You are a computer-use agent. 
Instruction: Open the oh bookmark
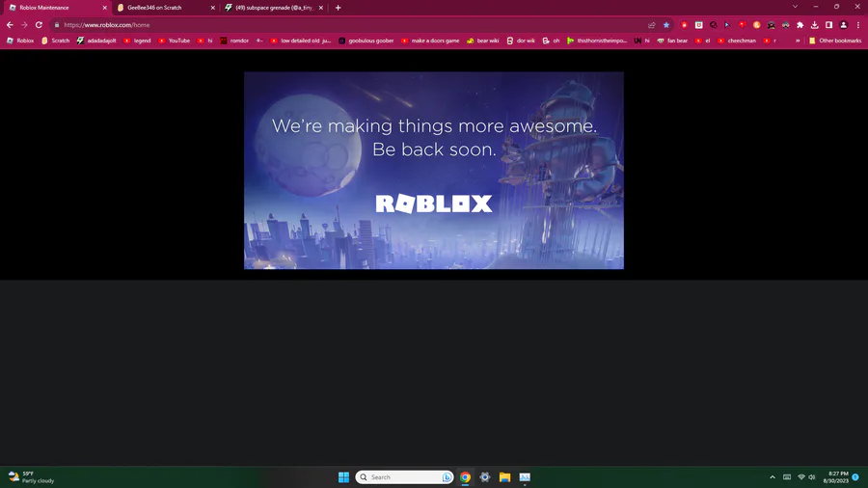[x=551, y=41]
